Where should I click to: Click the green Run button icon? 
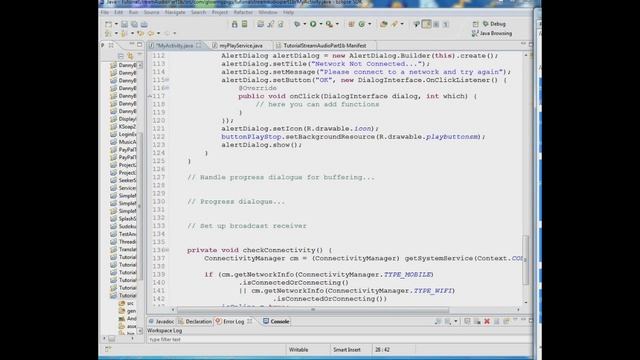313,24
